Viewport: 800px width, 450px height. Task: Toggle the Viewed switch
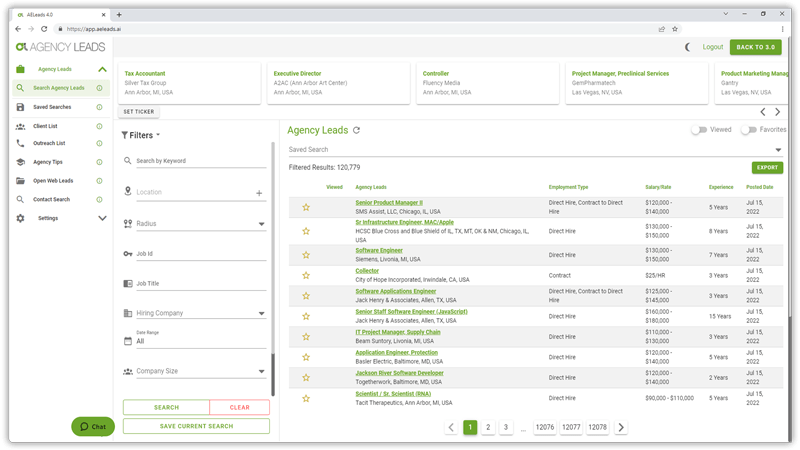(699, 130)
